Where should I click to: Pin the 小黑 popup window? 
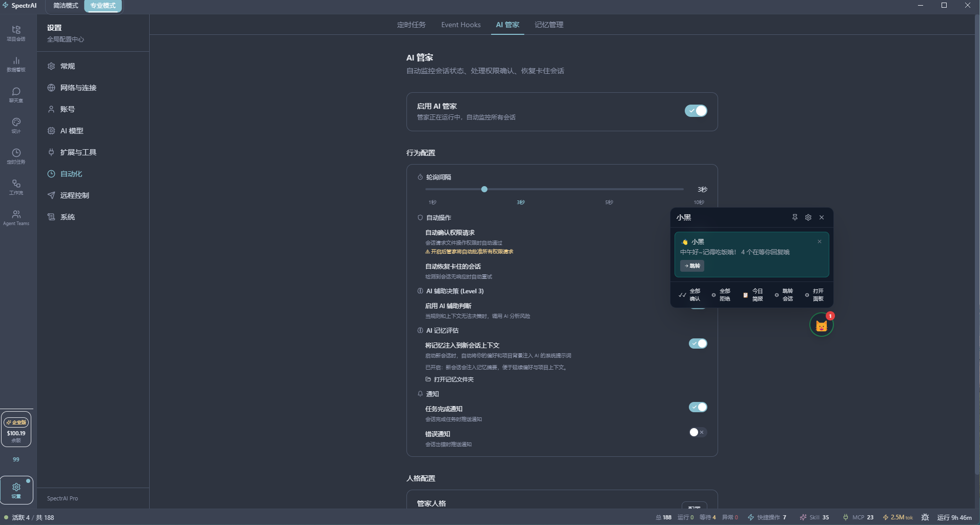coord(794,217)
